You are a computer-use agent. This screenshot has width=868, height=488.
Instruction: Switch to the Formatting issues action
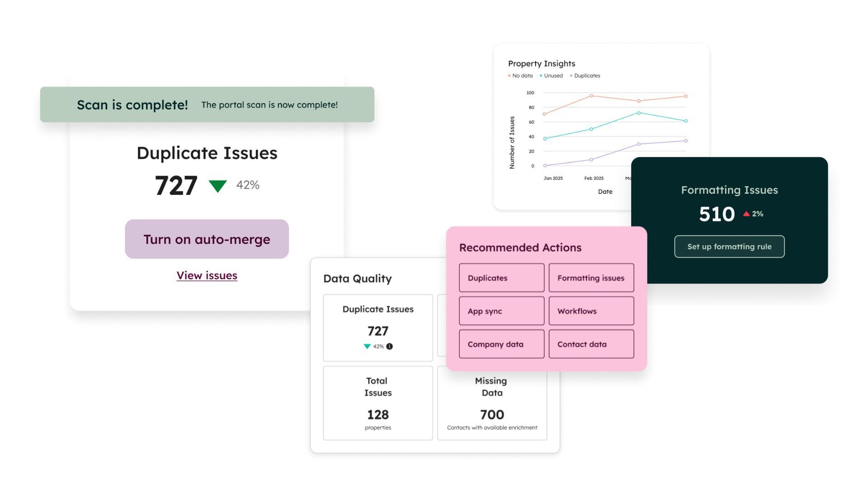[x=591, y=277]
